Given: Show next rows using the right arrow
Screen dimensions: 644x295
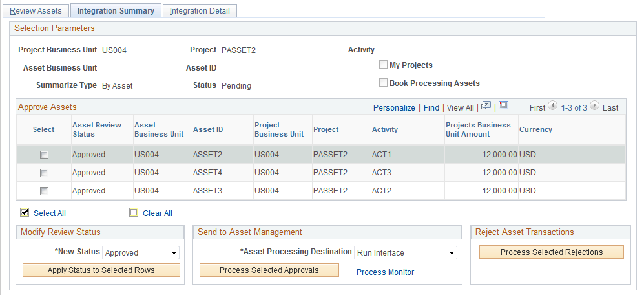Looking at the screenshot, I should (594, 107).
